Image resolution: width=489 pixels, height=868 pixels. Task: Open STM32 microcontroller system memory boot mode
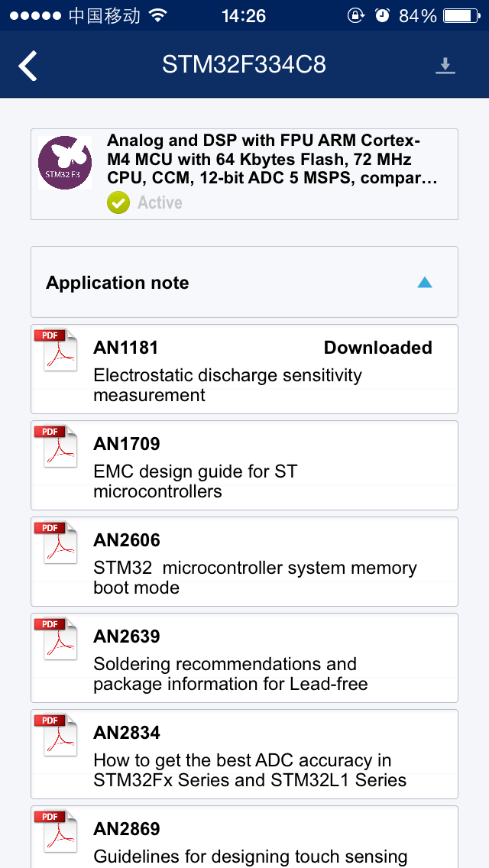[255, 578]
